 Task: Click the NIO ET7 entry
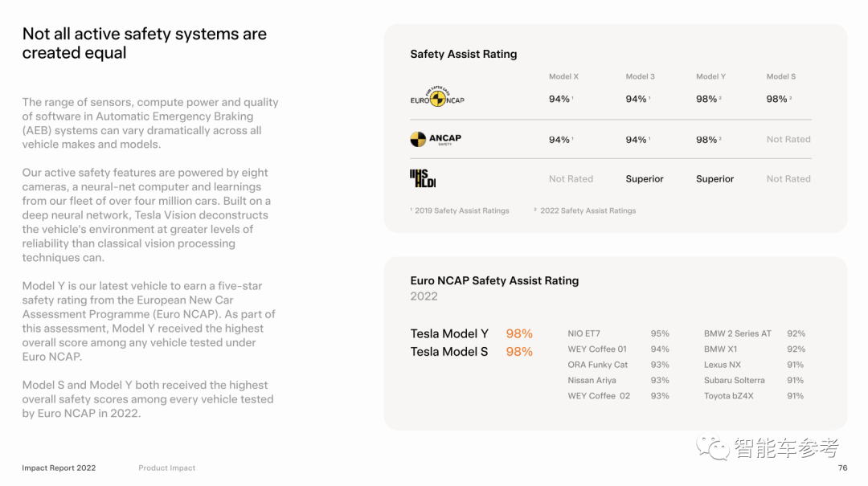pos(583,333)
